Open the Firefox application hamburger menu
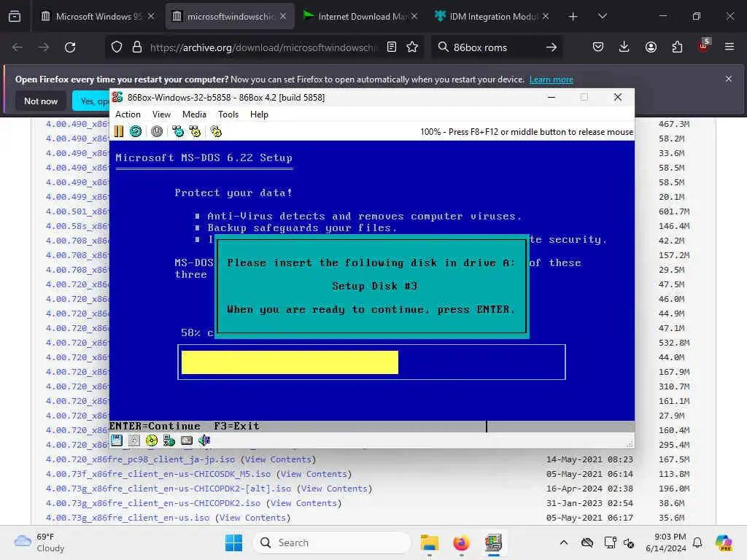Viewport: 747px width, 560px height. pos(729,47)
